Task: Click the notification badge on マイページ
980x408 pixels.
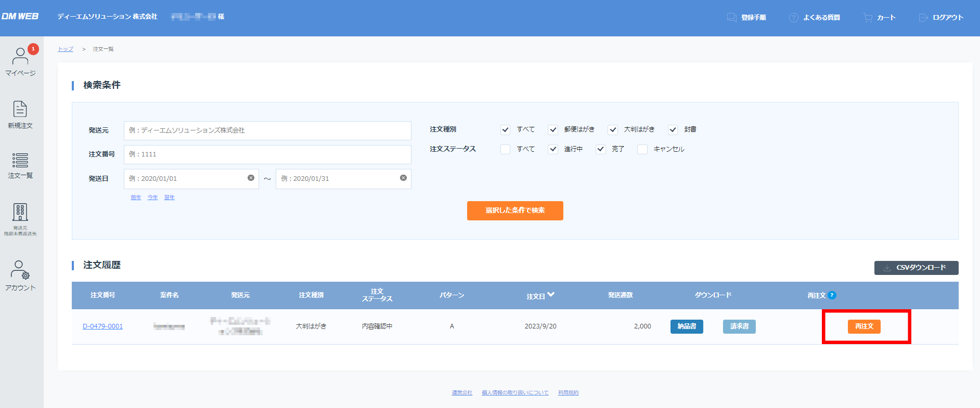Action: 33,49
